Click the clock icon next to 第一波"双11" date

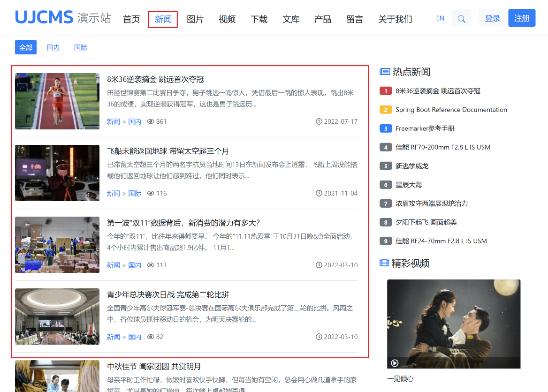pos(319,265)
